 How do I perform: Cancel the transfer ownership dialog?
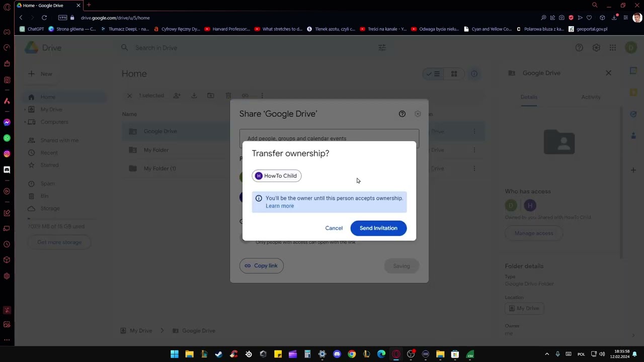point(334,228)
